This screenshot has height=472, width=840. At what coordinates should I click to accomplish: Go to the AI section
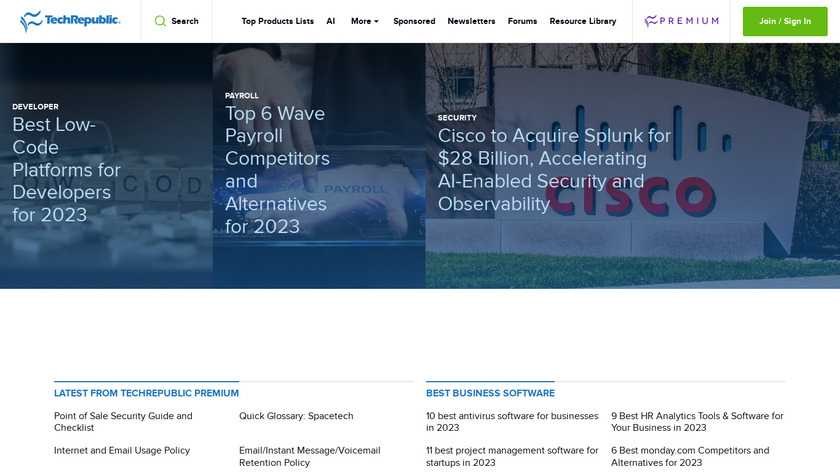331,21
